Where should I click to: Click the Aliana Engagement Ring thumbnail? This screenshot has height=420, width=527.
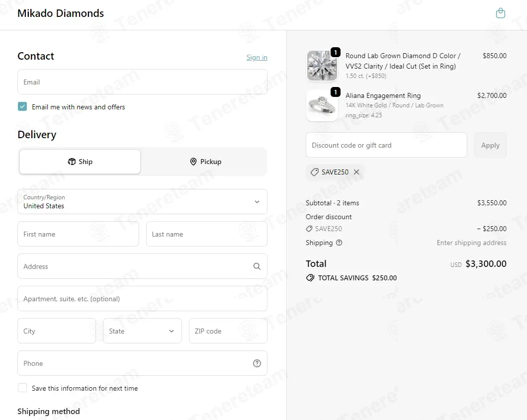coord(322,105)
